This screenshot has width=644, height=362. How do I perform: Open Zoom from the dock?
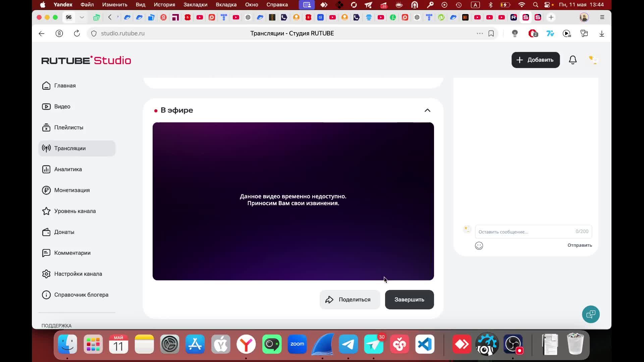coord(297,344)
